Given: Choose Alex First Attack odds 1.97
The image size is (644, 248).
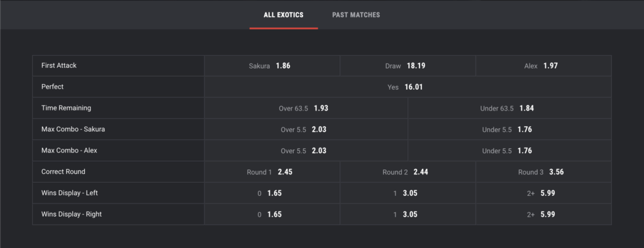Looking at the screenshot, I should [x=544, y=65].
